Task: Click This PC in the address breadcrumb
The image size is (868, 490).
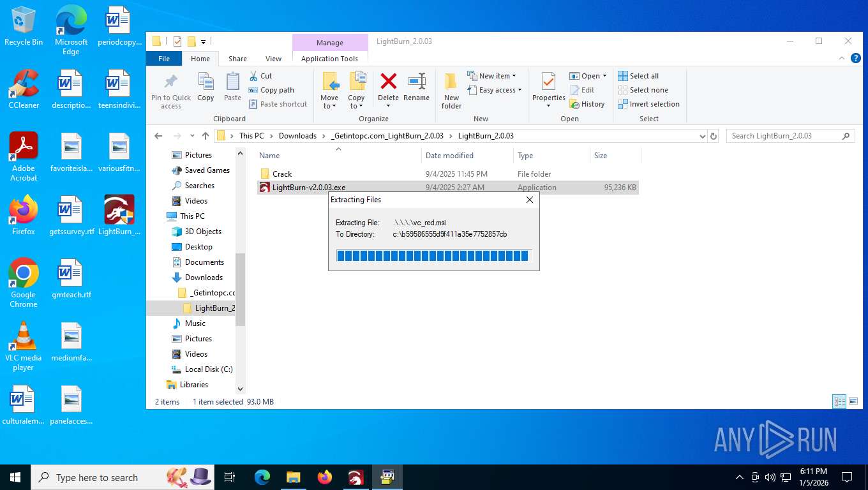Action: pyautogui.click(x=251, y=136)
